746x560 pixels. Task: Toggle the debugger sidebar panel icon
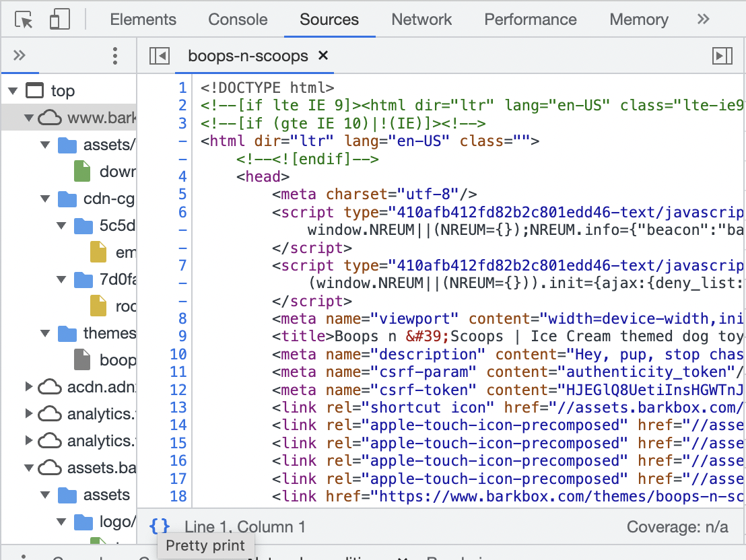coord(722,56)
